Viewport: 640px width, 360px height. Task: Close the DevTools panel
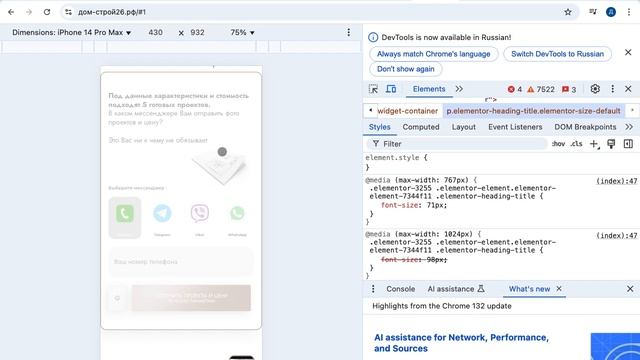[x=628, y=89]
